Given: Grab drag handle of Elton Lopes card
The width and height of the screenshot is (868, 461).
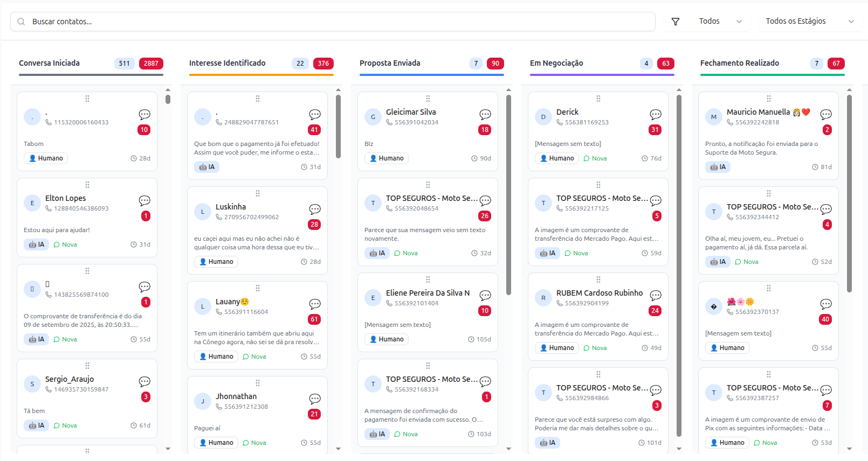Looking at the screenshot, I should pos(87,185).
